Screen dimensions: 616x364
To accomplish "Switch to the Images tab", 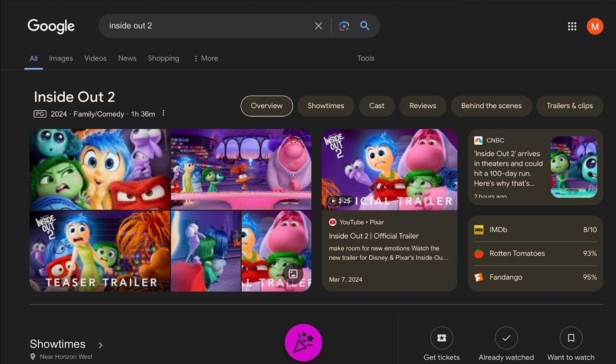I will click(61, 58).
